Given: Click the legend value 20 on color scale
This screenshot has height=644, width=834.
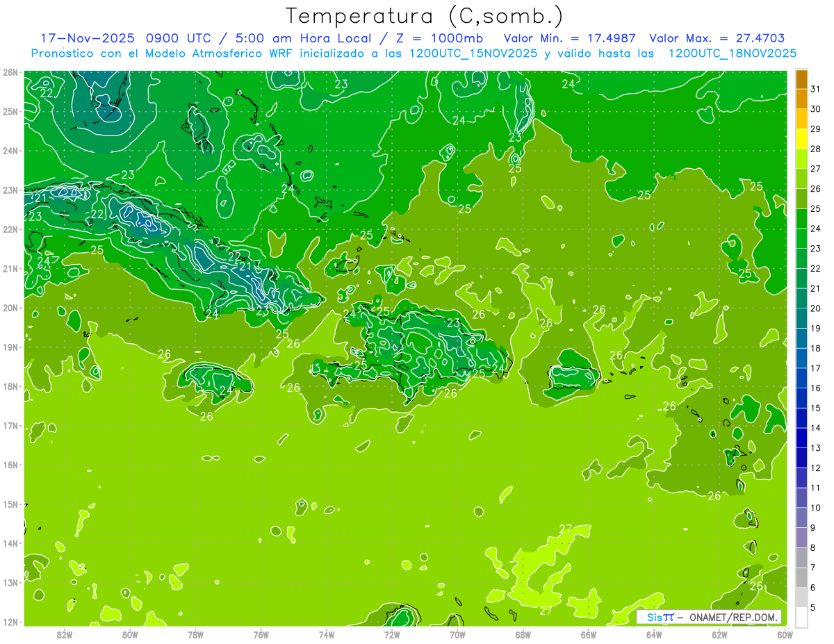Looking at the screenshot, I should 816,308.
